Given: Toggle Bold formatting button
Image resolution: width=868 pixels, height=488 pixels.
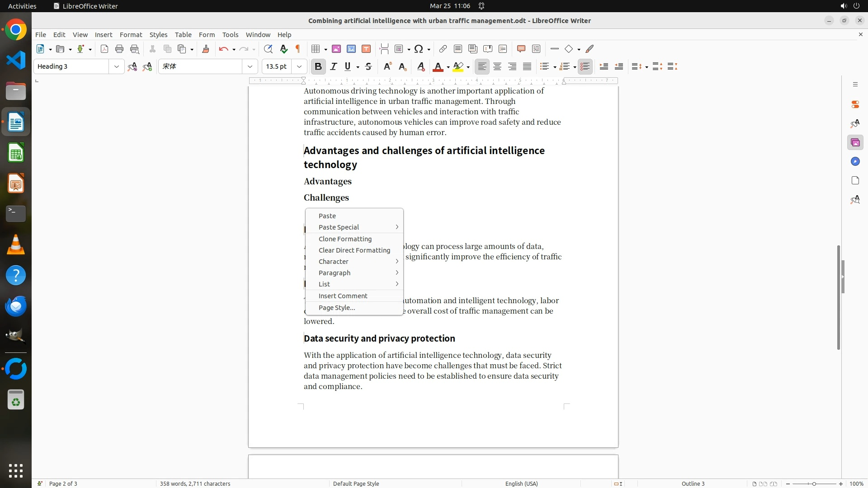Looking at the screenshot, I should (x=318, y=66).
